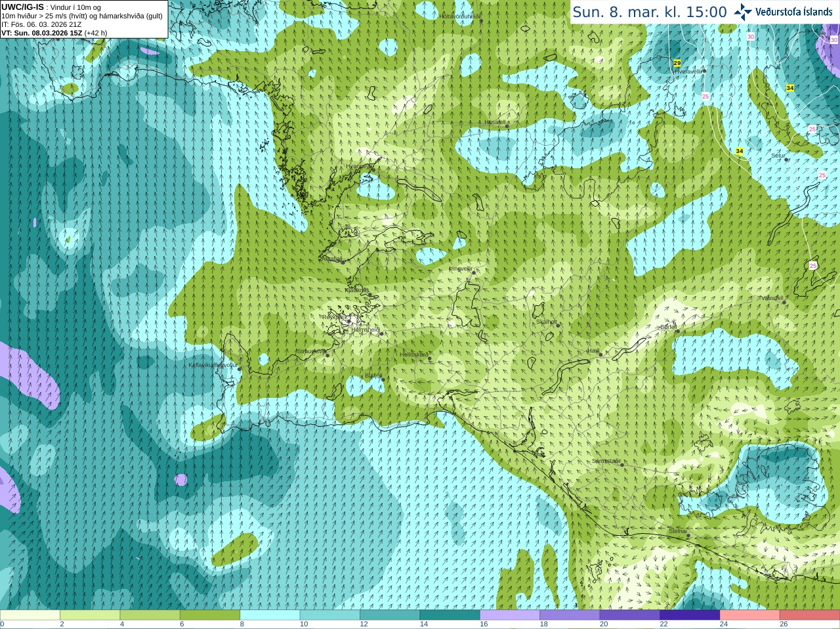Pick the 16–18 m/s lavender legend swatch
840x629 pixels.
(x=510, y=615)
